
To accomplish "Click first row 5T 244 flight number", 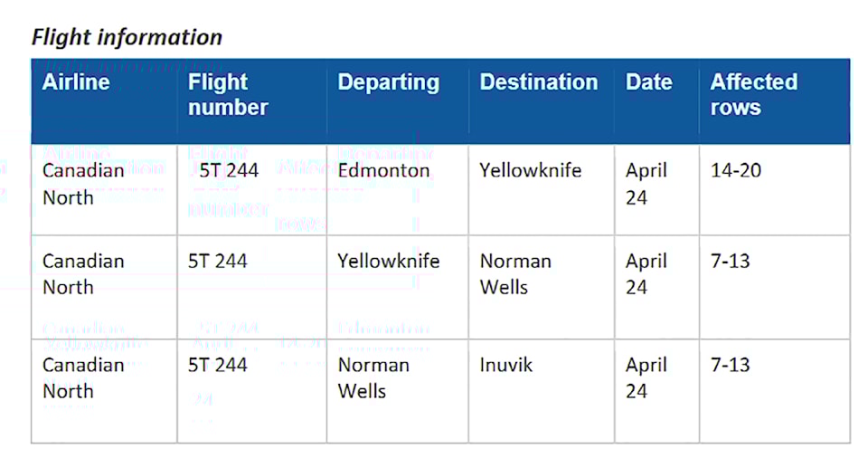I will (229, 170).
